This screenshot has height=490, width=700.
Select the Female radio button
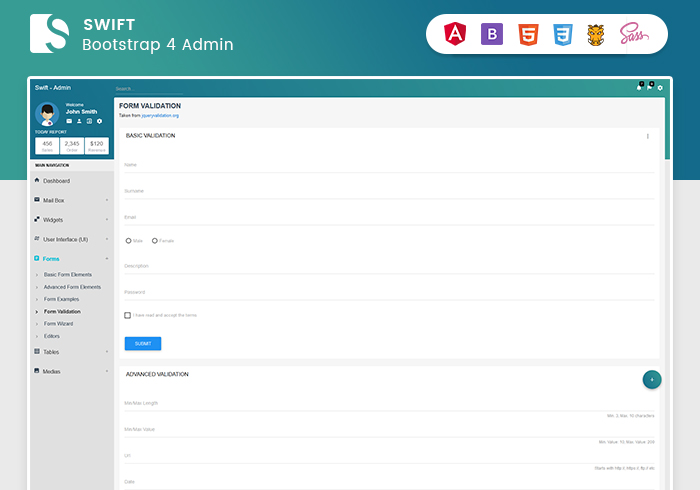[155, 240]
